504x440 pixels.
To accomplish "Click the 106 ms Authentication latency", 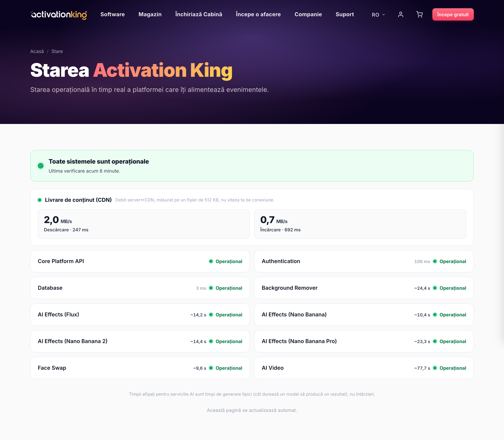I will 422,261.
